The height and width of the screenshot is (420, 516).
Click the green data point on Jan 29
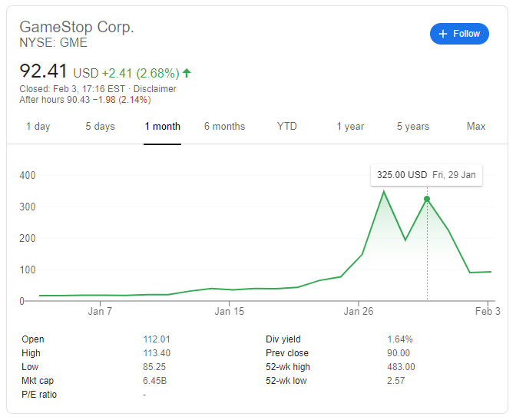point(427,199)
